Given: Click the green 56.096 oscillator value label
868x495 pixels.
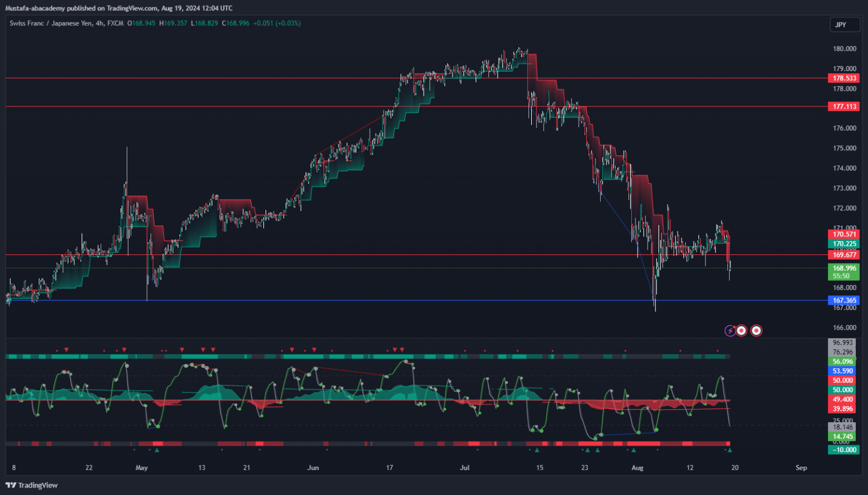Looking at the screenshot, I should point(843,361).
